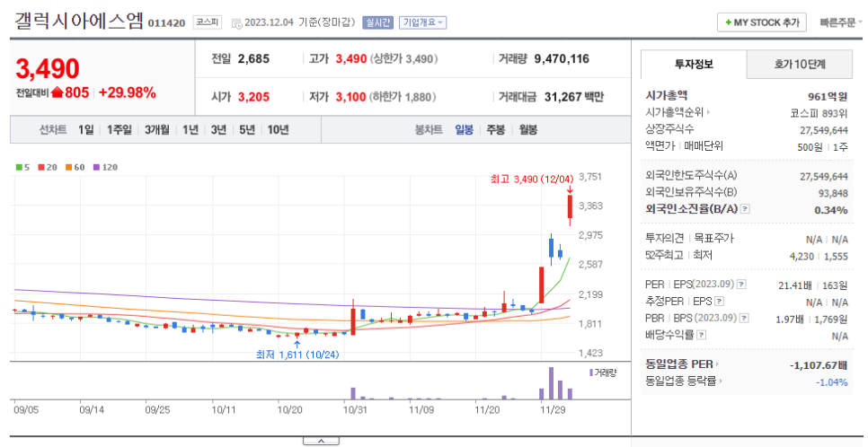Click the 전일 value 2,685
Screen dimensions: 868x447
(253, 58)
